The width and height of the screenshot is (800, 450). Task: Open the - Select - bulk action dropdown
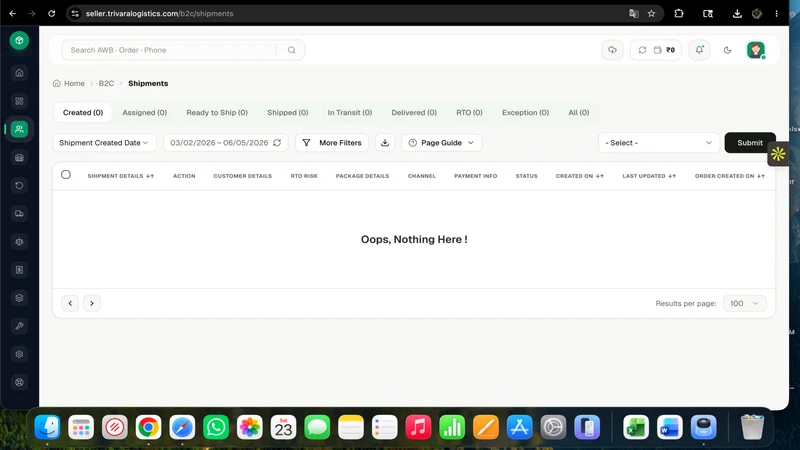(659, 143)
